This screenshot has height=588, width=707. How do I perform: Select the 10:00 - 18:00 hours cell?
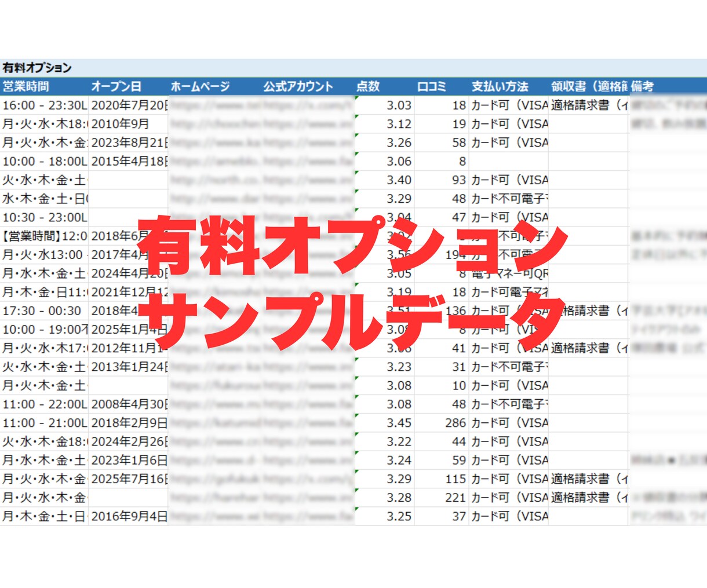[44, 162]
